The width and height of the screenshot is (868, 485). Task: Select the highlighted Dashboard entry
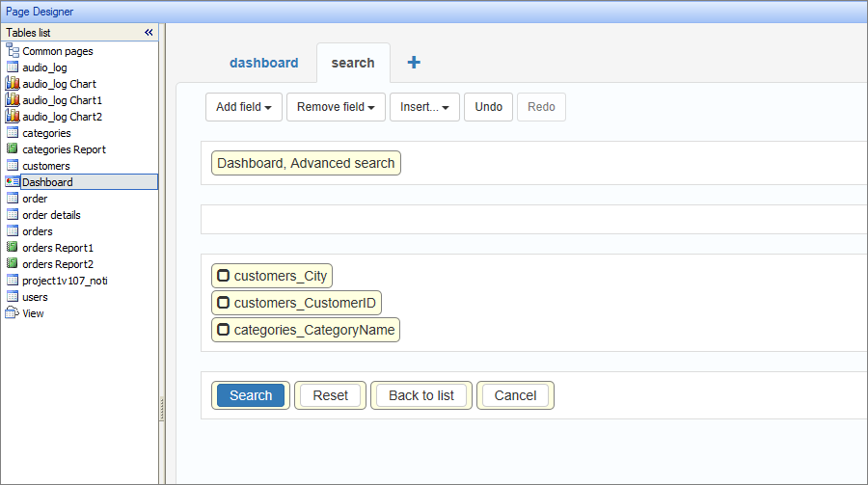[x=89, y=182]
